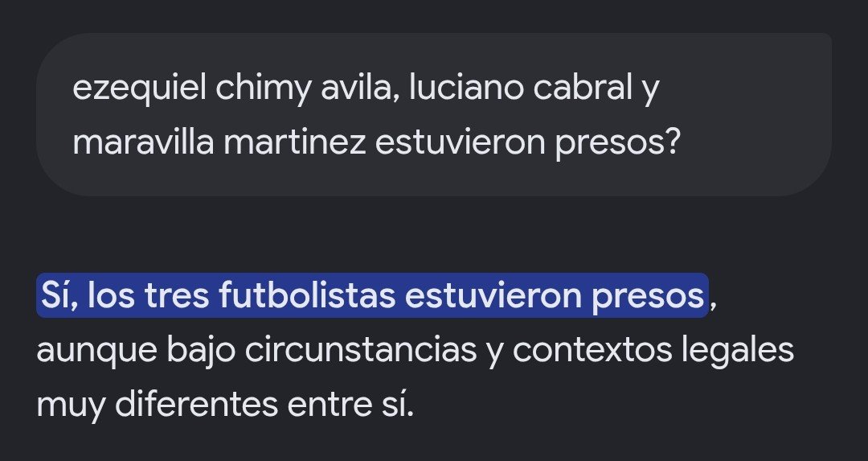Click the highlighted word 'futbolistas'
The height and width of the screenshot is (461, 868).
tap(307, 294)
